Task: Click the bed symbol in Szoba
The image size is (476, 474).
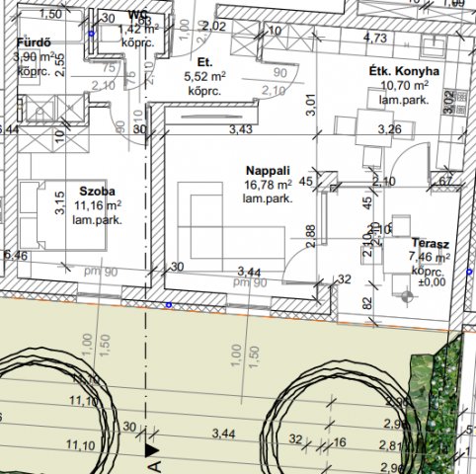Action: point(63,215)
